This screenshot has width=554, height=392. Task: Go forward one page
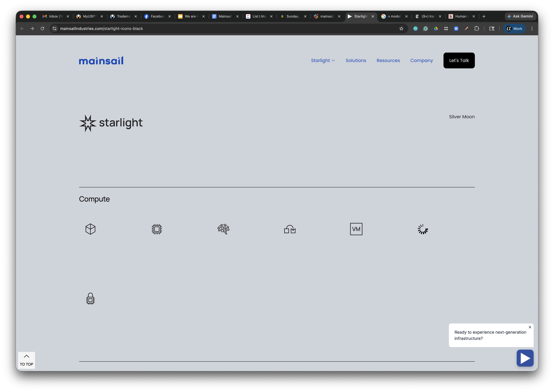point(32,29)
